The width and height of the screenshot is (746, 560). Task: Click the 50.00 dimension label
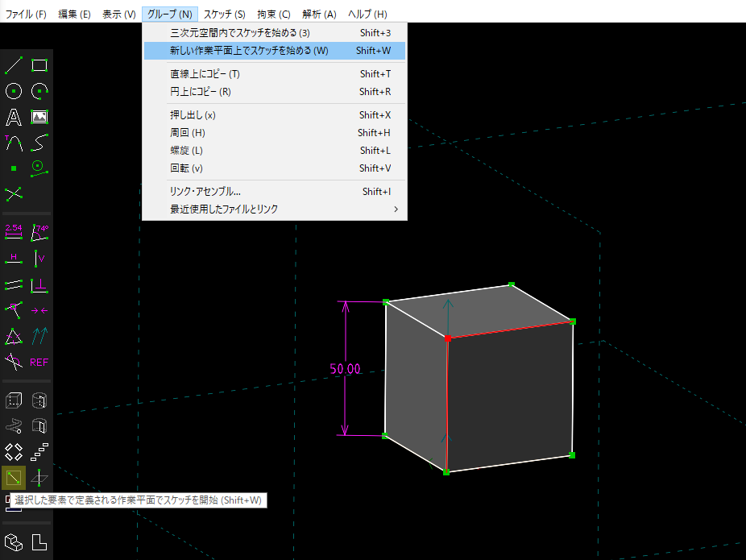[345, 370]
